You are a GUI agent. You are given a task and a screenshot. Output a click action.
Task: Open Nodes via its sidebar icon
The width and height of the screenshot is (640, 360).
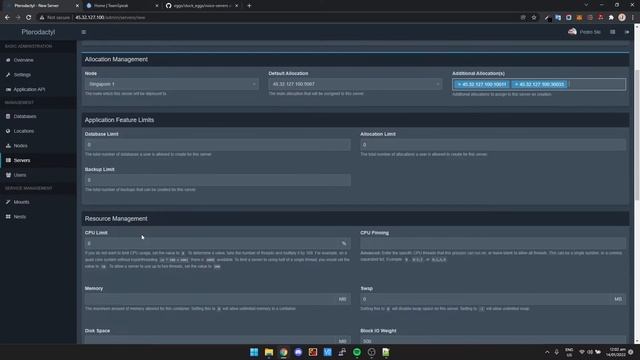[8, 146]
